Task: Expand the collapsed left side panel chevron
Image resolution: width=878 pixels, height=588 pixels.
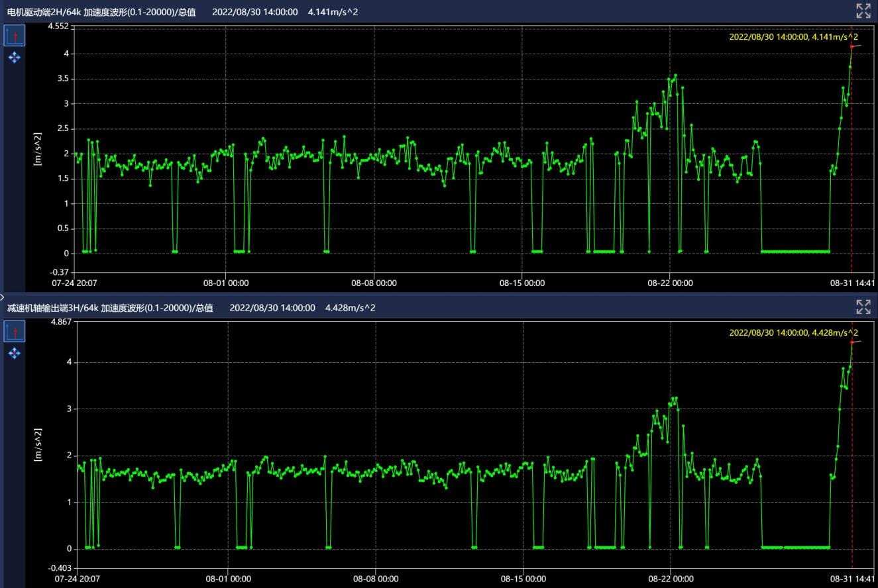Action: click(x=3, y=297)
